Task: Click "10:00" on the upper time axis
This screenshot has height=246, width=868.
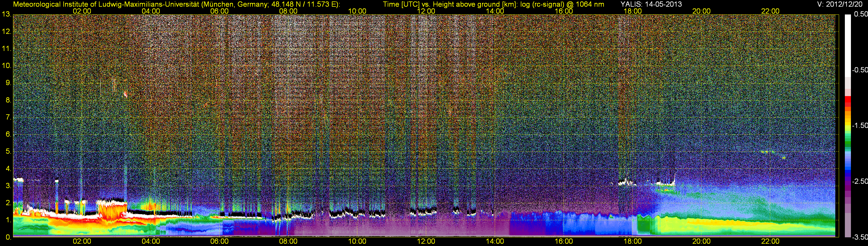Action: pyautogui.click(x=357, y=11)
